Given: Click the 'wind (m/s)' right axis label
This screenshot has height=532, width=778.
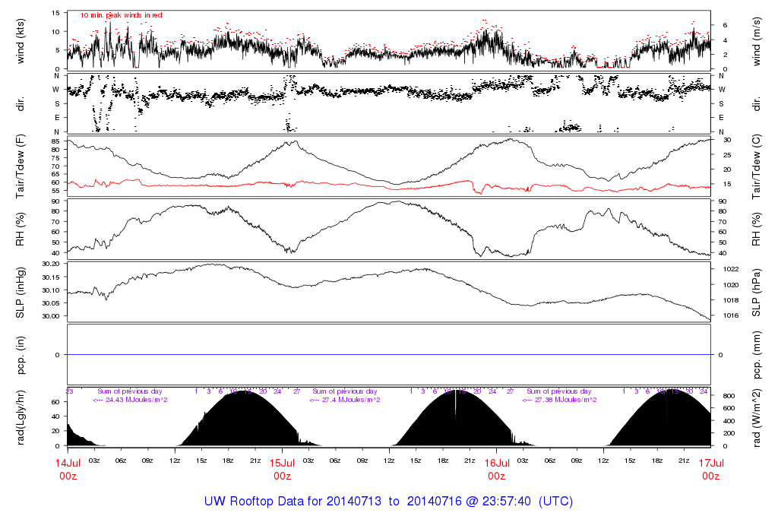Looking at the screenshot, I should click(x=757, y=40).
